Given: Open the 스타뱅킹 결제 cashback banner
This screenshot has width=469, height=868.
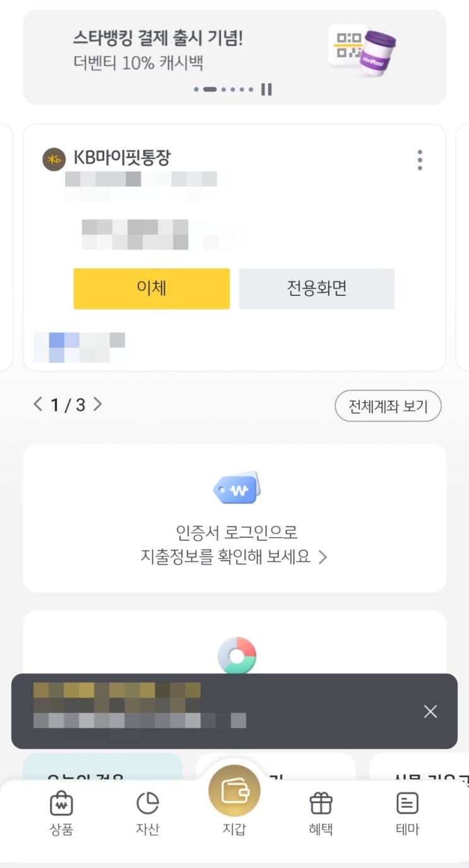Looking at the screenshot, I should pyautogui.click(x=158, y=49).
